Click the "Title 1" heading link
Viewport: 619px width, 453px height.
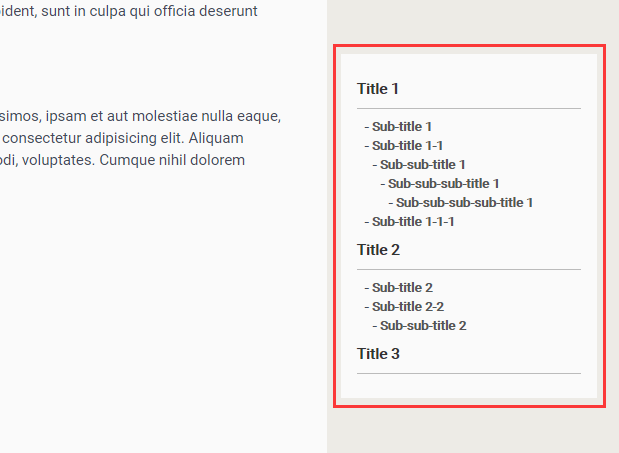pos(378,89)
